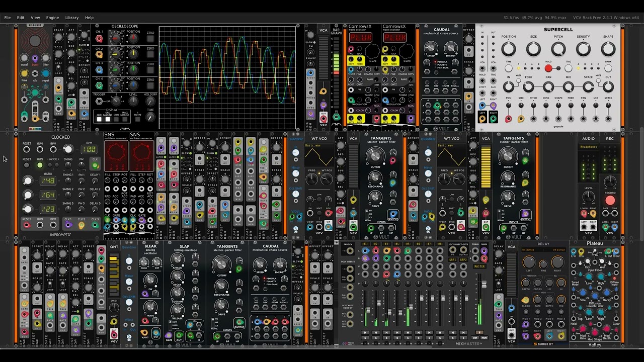644x362 pixels.
Task: Open the Audio module Headphones device selector
Action: coord(588,147)
